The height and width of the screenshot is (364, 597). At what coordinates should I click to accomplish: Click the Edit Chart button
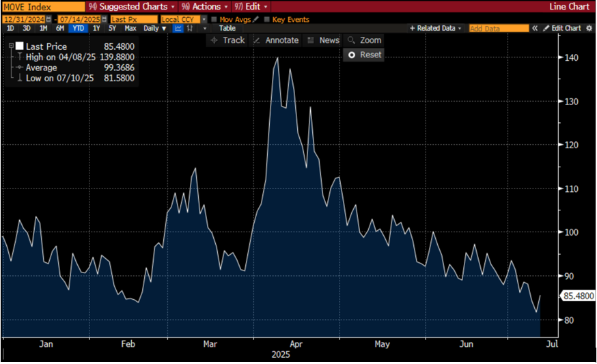click(562, 28)
